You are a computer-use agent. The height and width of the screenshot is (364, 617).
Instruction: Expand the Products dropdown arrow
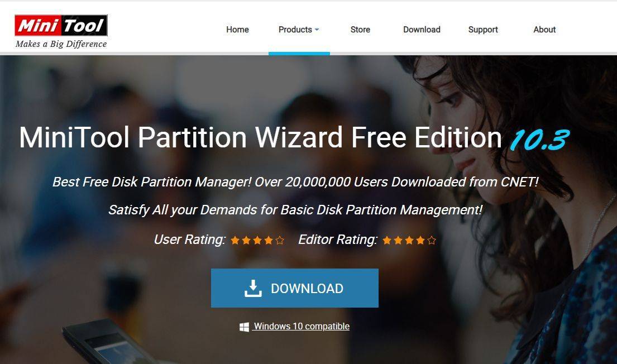coord(317,30)
